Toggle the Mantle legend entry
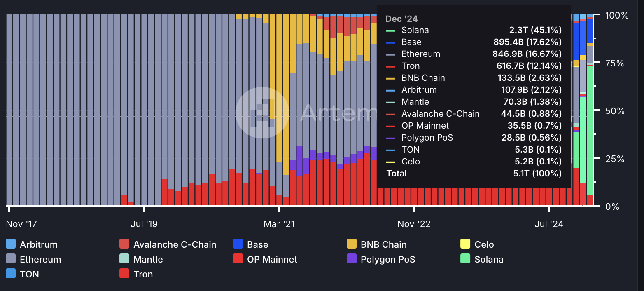Viewport: 644px width, 291px height. 148,259
